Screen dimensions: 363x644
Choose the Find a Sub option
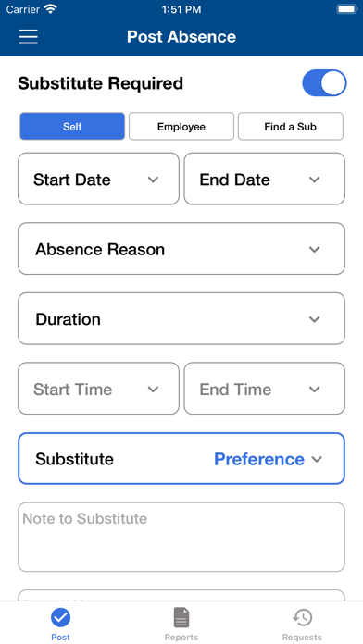click(x=290, y=127)
